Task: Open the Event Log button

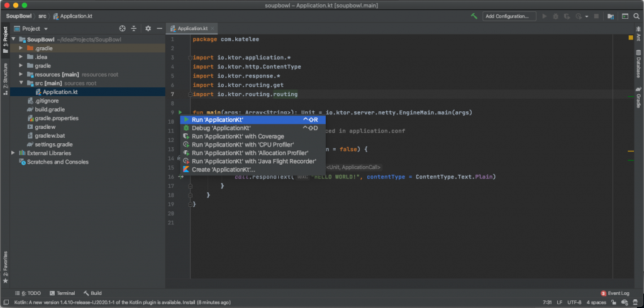Action: click(x=615, y=293)
